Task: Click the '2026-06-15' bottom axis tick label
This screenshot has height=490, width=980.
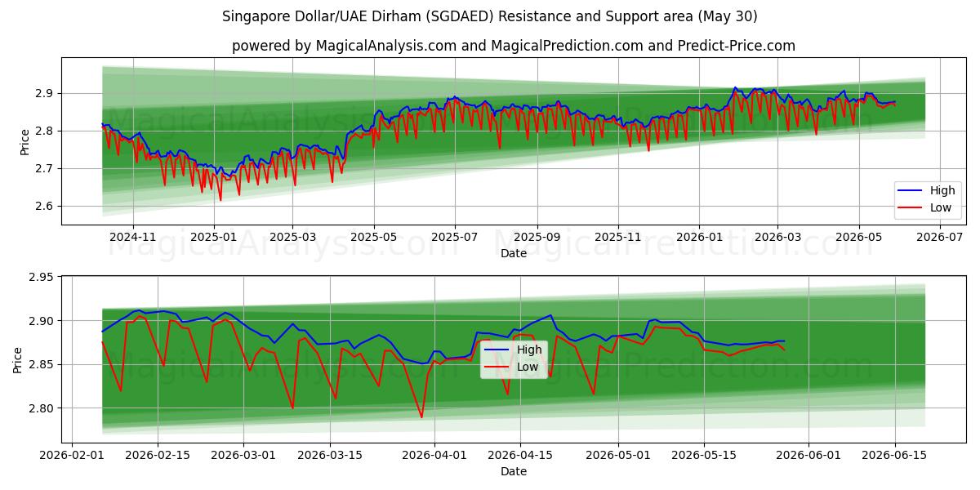Action: click(893, 454)
